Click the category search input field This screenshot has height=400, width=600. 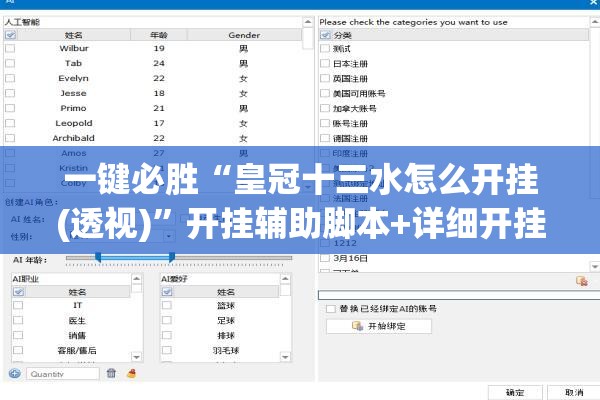point(459,295)
